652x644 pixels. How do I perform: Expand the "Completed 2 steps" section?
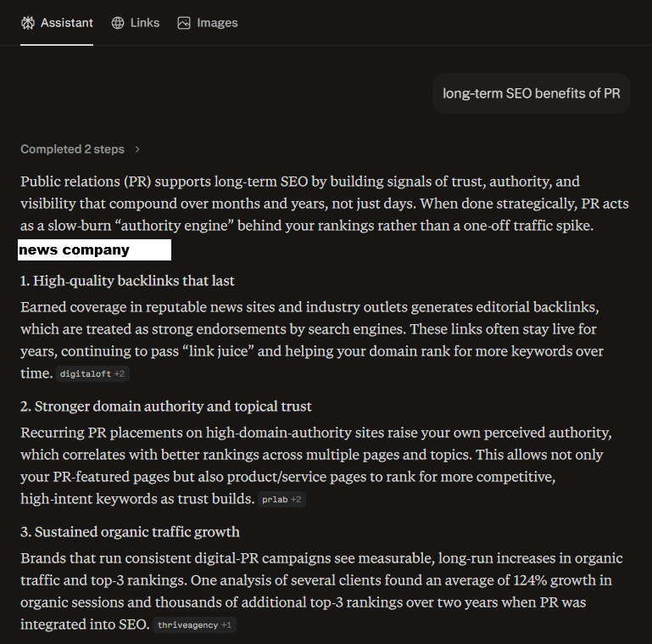pos(73,149)
